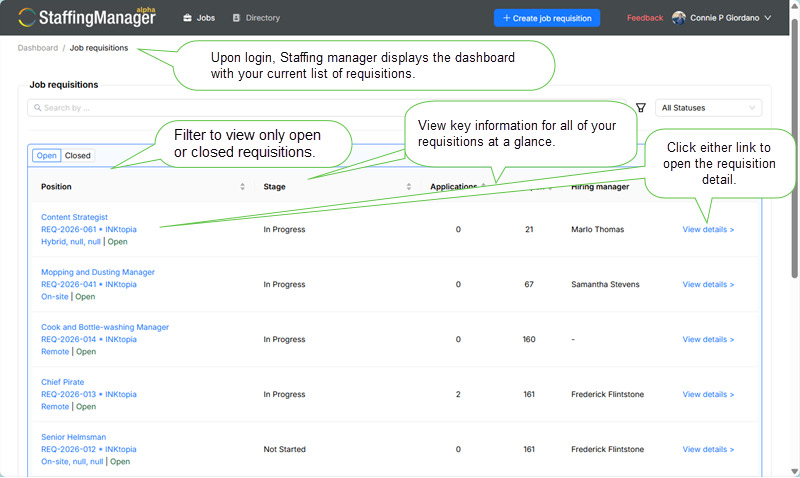
Task: Go to Dashboard breadcrumb
Action: pyautogui.click(x=38, y=48)
